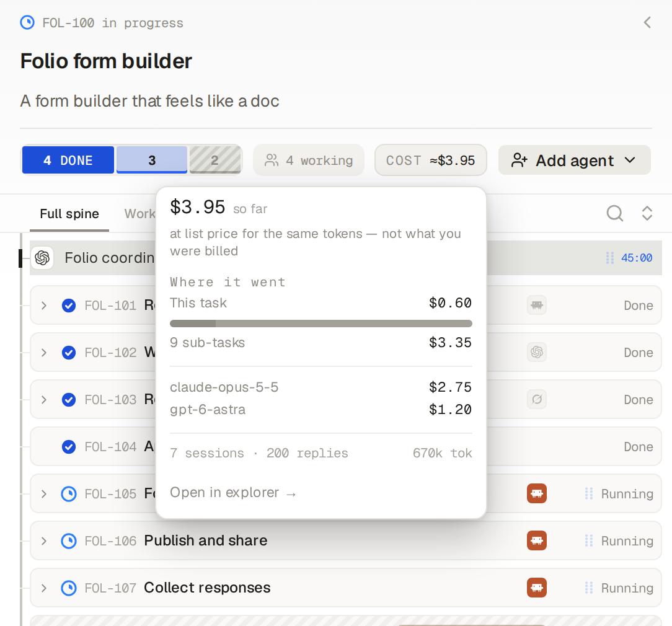The width and height of the screenshot is (672, 626).
Task: Click the Folio form builder title
Action: tap(106, 61)
